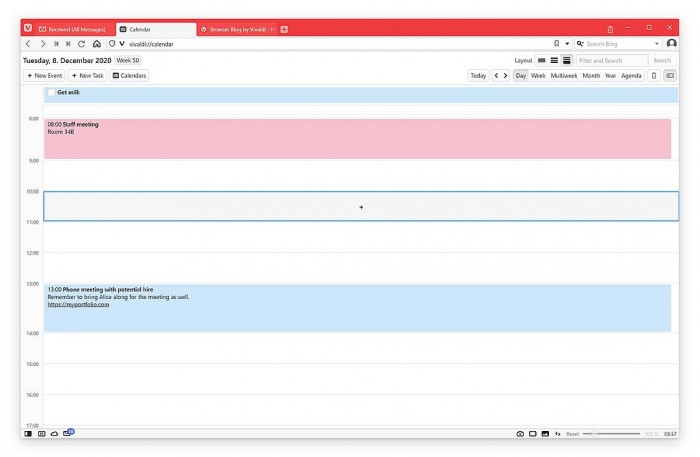Open a new tab with plus icon
The height and width of the screenshot is (457, 700).
click(284, 29)
